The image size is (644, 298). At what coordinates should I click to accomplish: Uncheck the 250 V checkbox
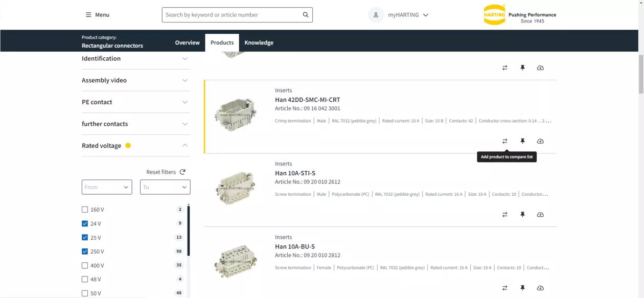85,251
